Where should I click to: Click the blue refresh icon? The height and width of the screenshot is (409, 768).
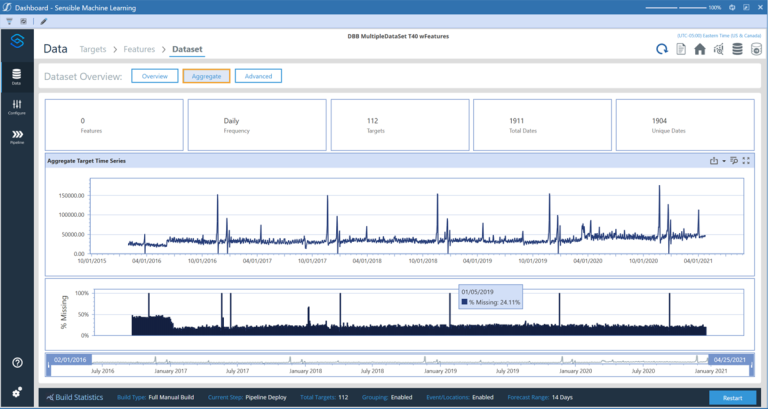coord(662,49)
